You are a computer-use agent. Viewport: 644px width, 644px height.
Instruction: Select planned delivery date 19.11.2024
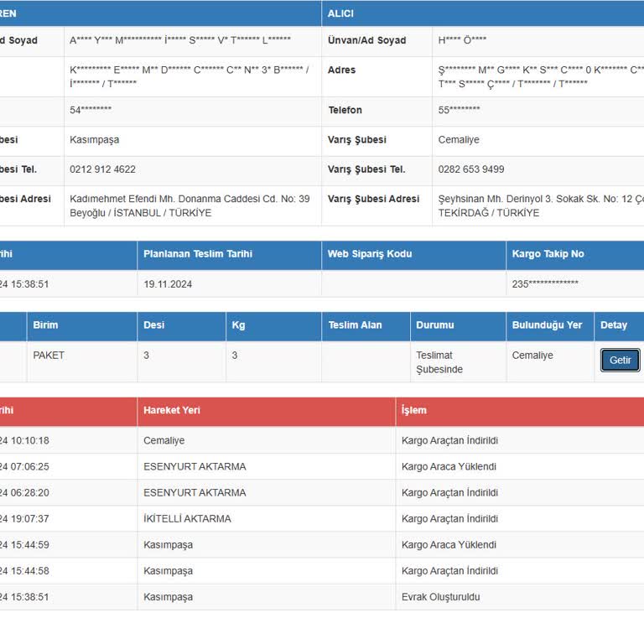click(x=168, y=284)
